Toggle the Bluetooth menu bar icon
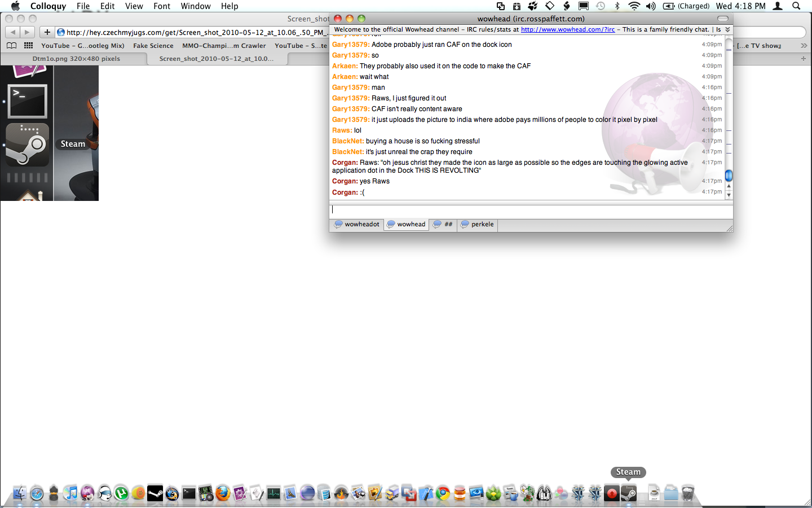 click(617, 6)
